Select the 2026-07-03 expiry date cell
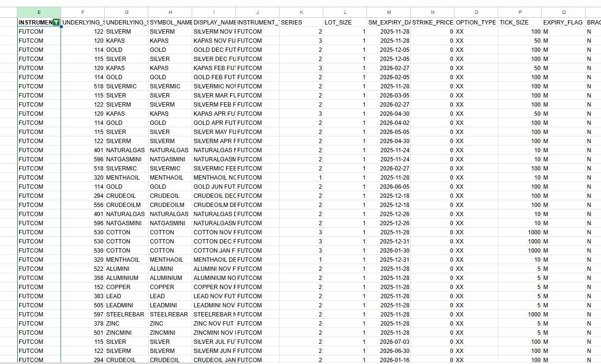601x364 pixels. [x=388, y=342]
